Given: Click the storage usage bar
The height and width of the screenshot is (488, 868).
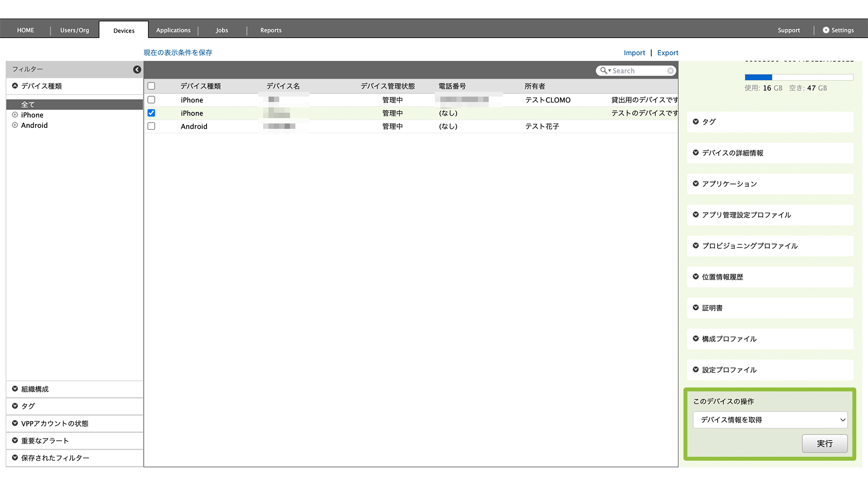Looking at the screenshot, I should (799, 77).
